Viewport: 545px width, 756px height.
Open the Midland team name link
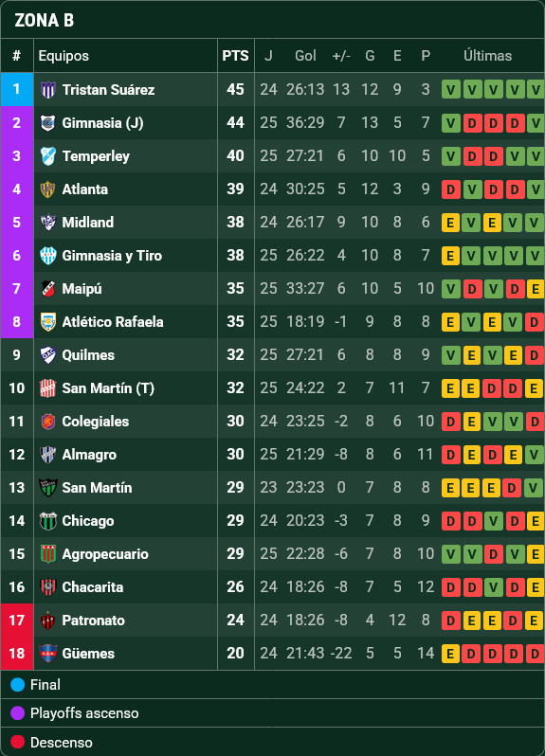88,223
